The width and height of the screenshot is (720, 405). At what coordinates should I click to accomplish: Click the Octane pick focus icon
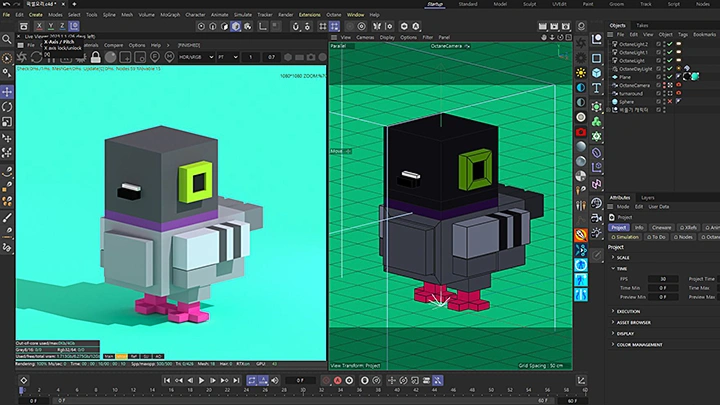pyautogui.click(x=155, y=57)
